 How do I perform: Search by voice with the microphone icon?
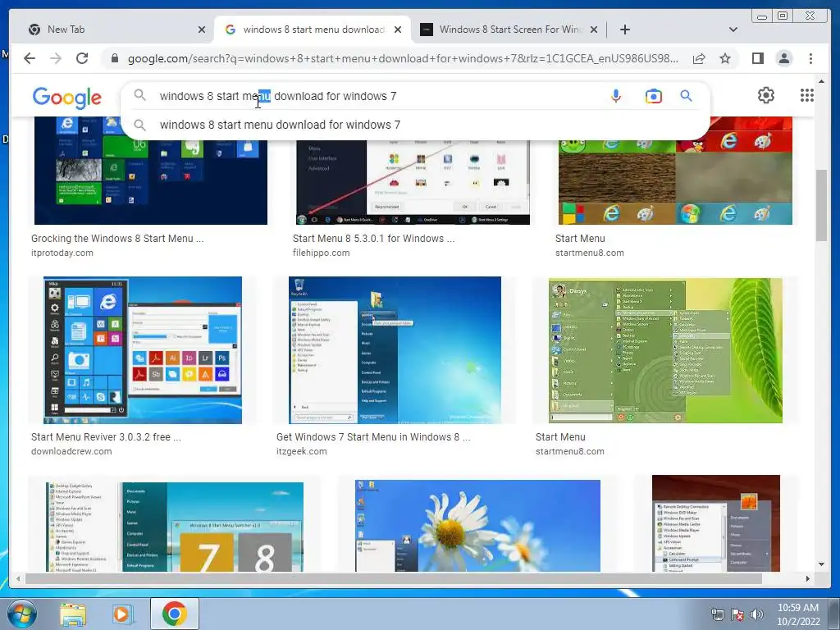(x=616, y=96)
